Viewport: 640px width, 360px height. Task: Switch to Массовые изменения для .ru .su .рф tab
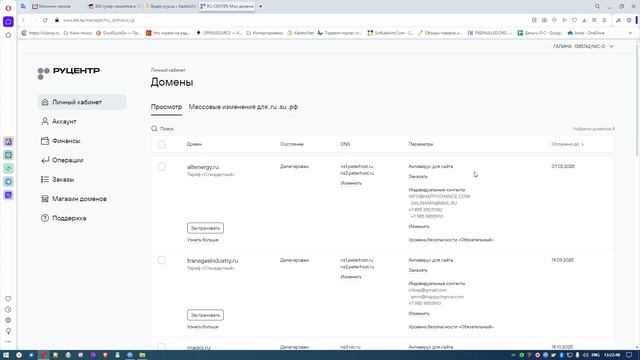(x=243, y=107)
